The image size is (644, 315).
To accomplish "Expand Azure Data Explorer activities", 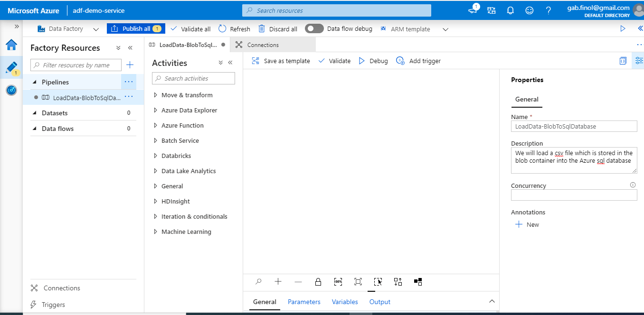I will pyautogui.click(x=156, y=110).
